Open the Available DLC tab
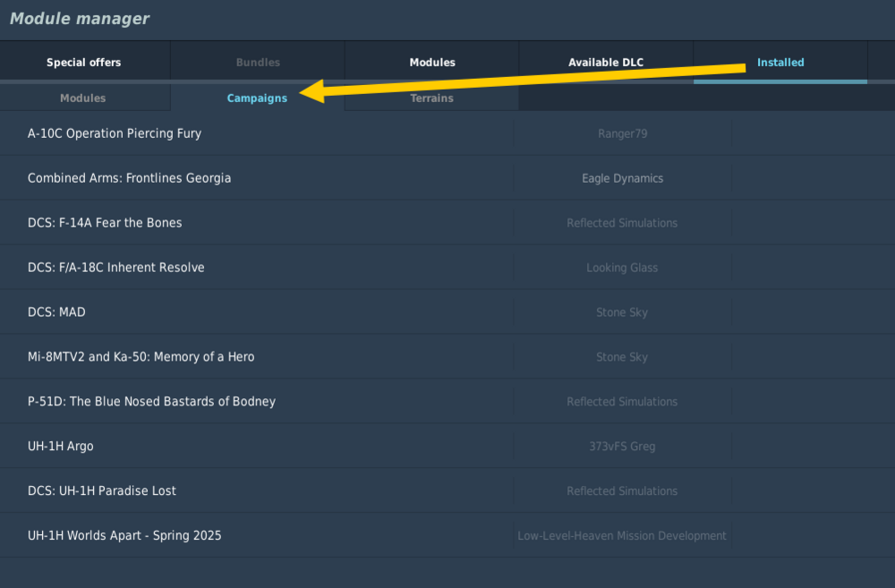Screen dimensions: 895x588 tap(606, 63)
